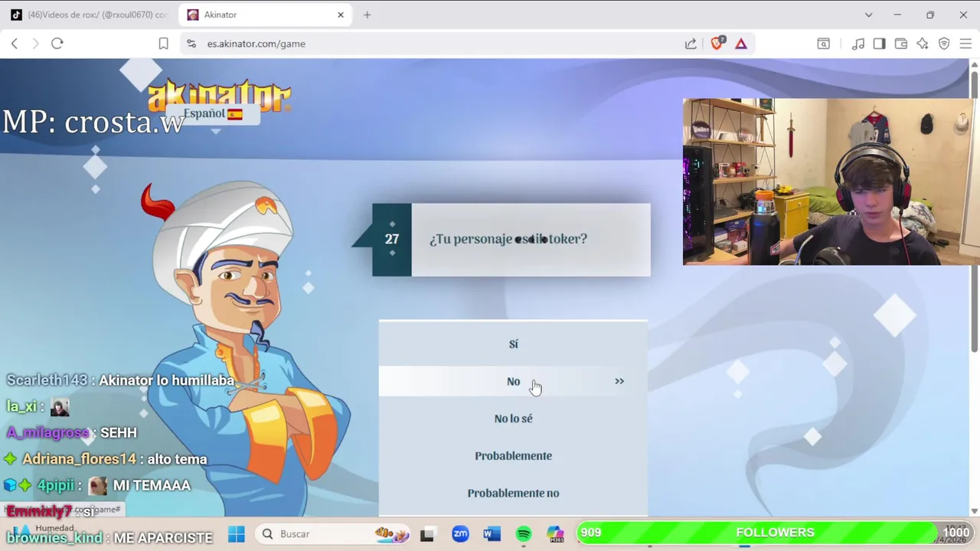The height and width of the screenshot is (551, 980).
Task: Click the Akinator genie character
Action: 247,348
